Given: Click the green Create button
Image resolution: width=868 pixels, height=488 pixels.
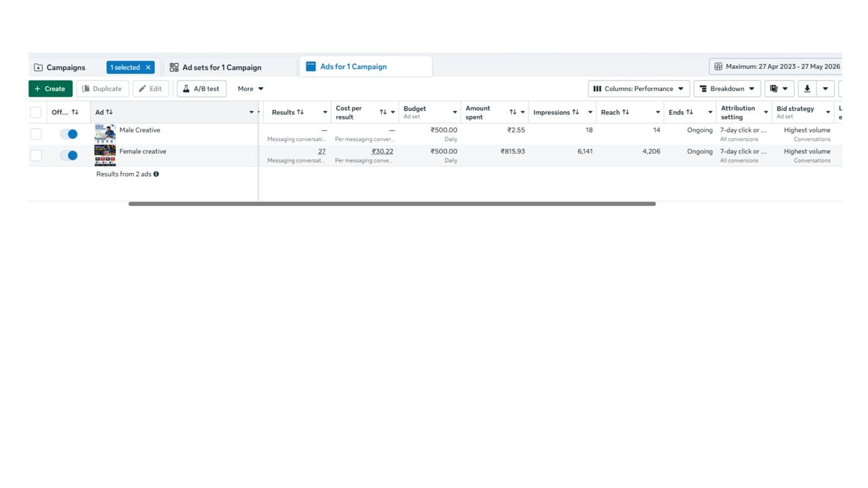Looking at the screenshot, I should [50, 89].
